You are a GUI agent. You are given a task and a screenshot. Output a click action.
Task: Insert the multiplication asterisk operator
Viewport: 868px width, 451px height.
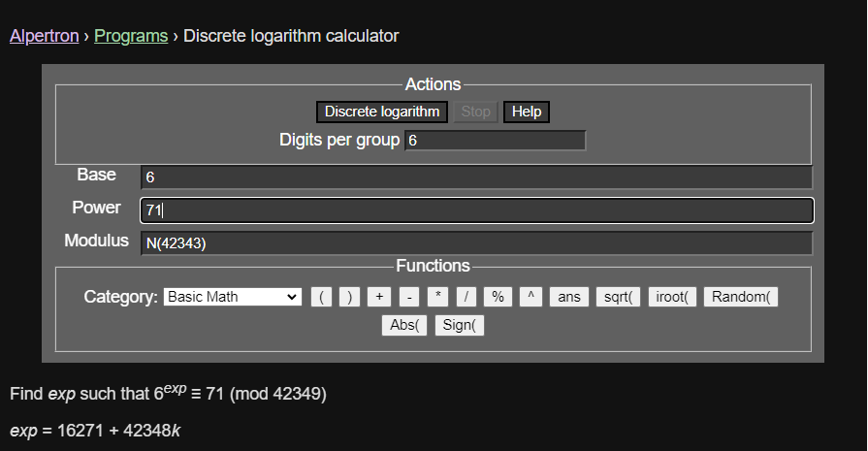(439, 297)
